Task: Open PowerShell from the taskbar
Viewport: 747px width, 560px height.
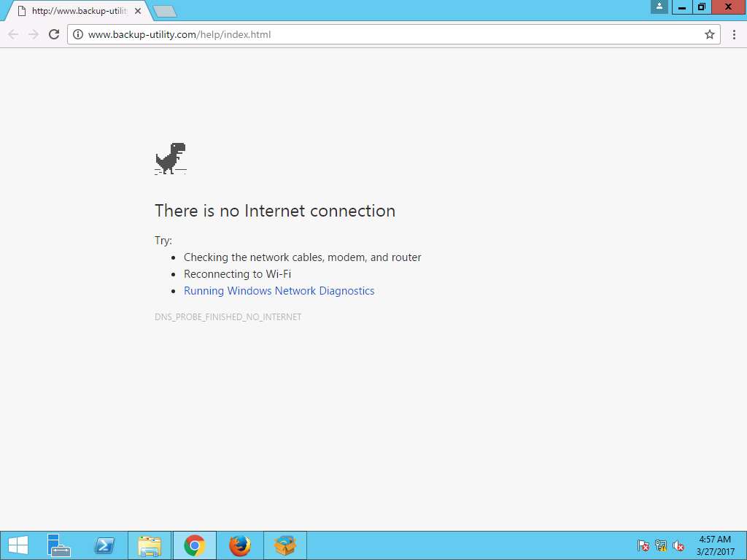Action: coord(104,545)
